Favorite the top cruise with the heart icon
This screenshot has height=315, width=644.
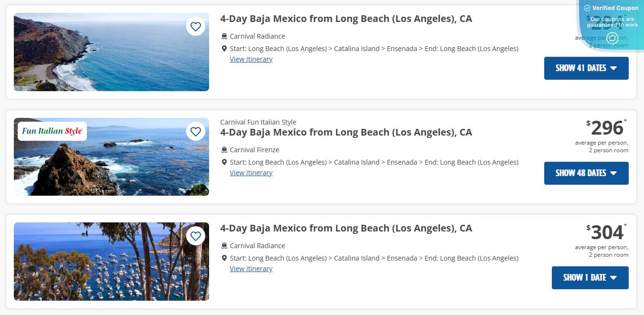196,27
